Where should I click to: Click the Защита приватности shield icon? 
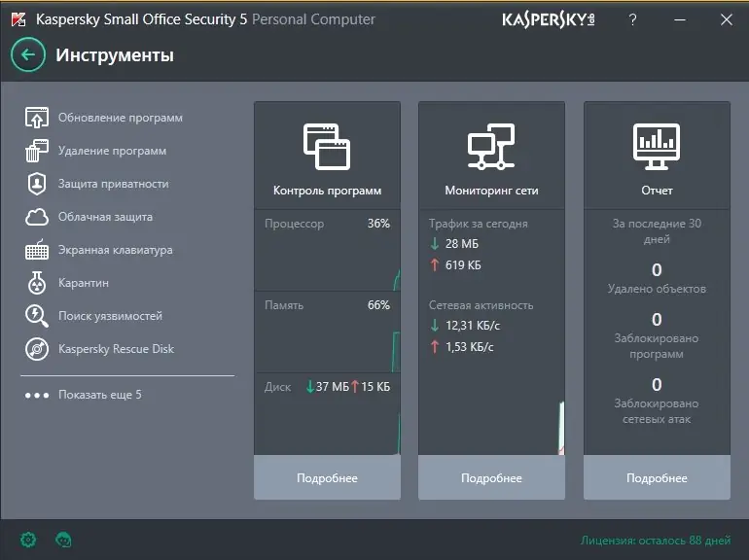(x=37, y=184)
